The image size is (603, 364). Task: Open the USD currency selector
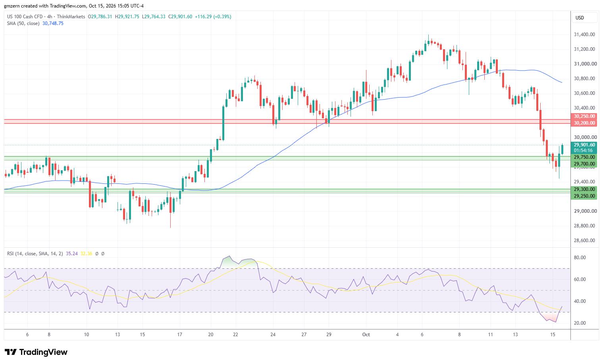pyautogui.click(x=584, y=17)
